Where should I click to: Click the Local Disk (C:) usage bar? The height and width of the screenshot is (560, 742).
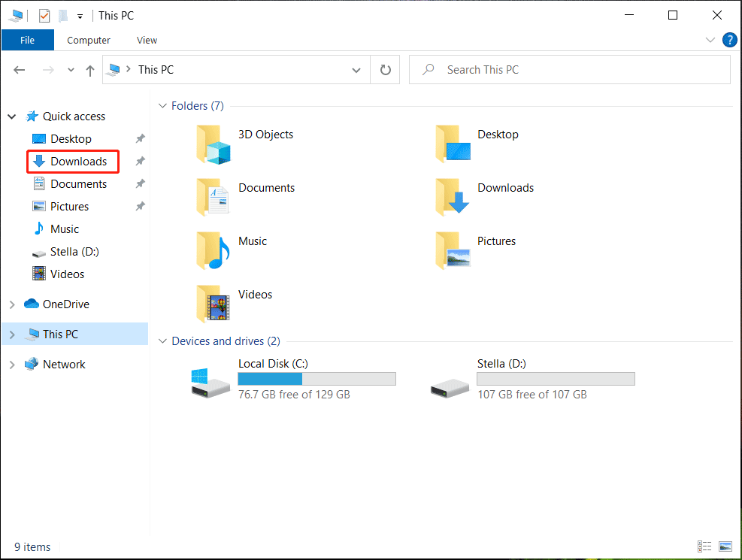pos(316,378)
